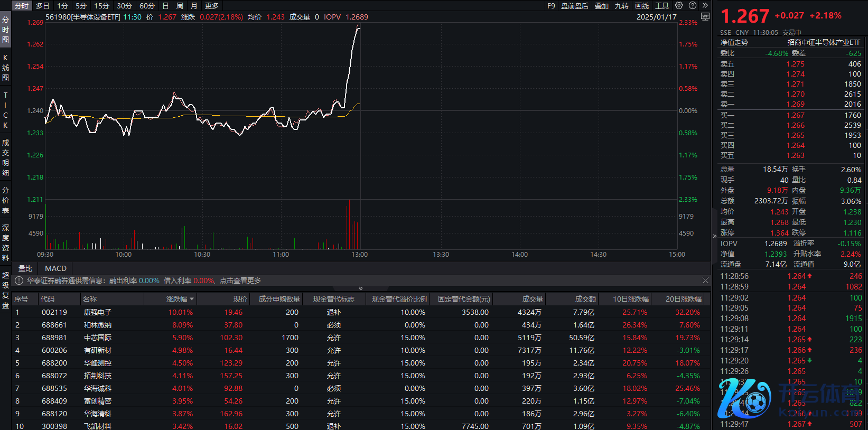Open K线图 from left sidebar
Viewport: 868px width, 430px height.
point(5,68)
